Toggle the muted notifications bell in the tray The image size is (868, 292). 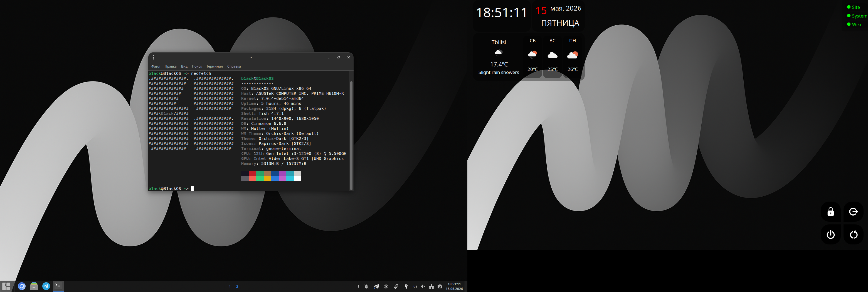367,287
